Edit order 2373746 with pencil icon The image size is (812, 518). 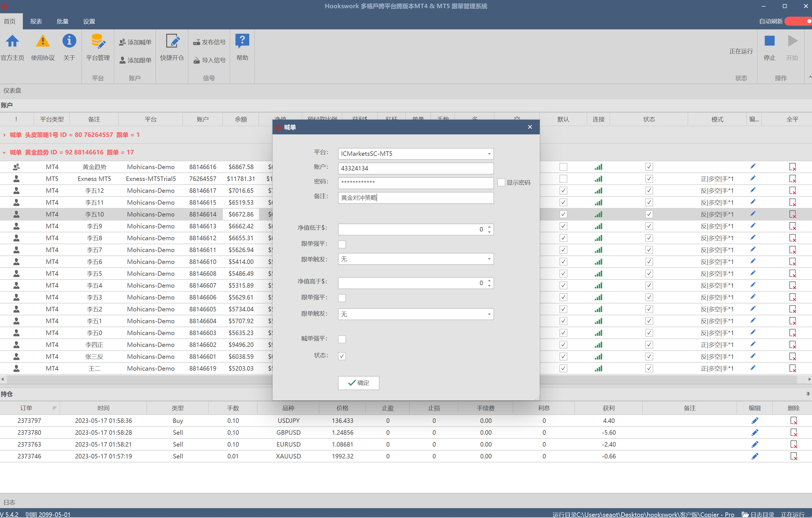[x=755, y=456]
